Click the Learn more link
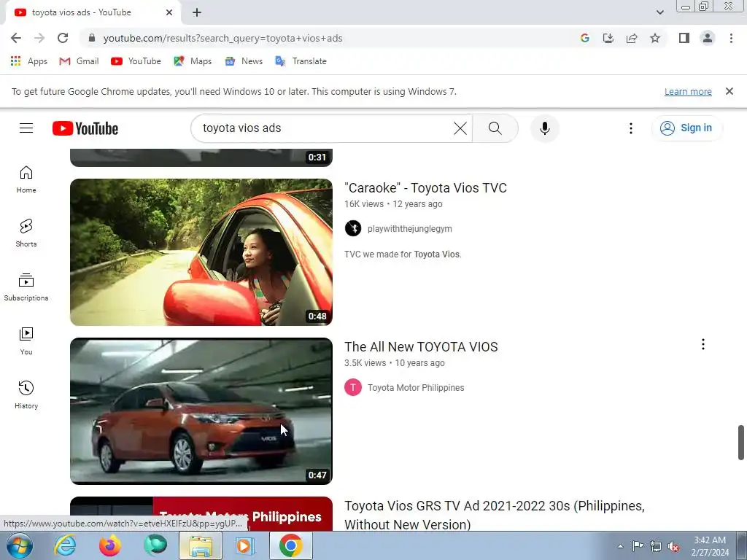This screenshot has height=560, width=747. coord(688,91)
